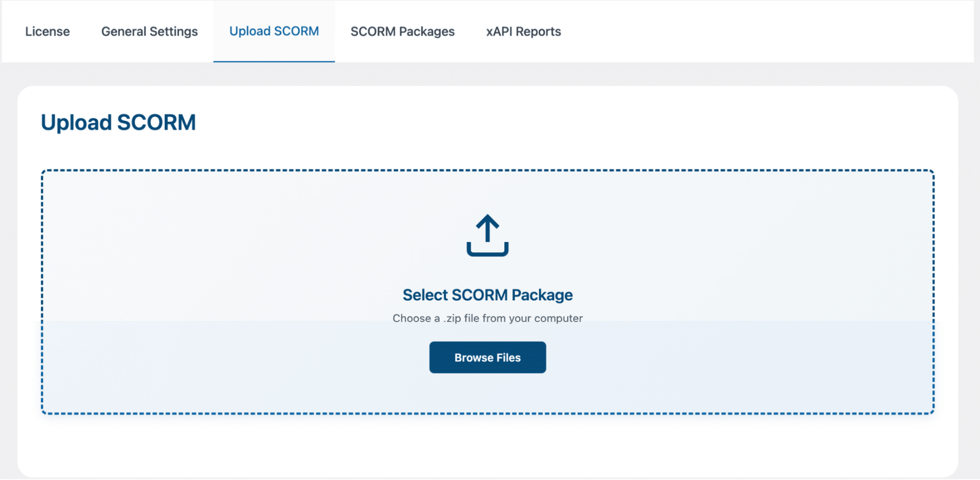
Task: Open the License tab
Action: click(x=47, y=31)
